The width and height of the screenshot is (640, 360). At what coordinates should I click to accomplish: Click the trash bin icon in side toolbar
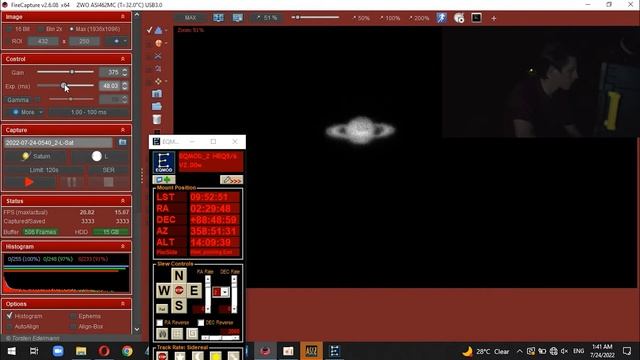point(157,120)
